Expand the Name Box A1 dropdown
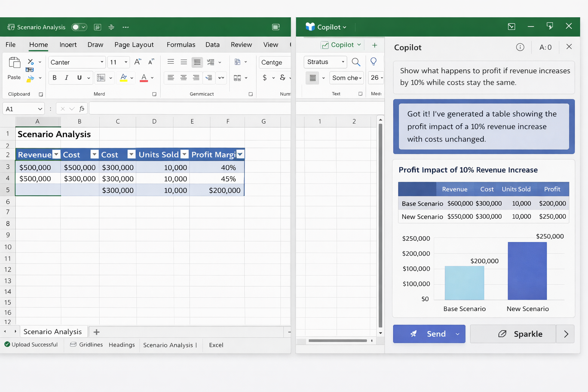This screenshot has width=588, height=392. [40, 109]
